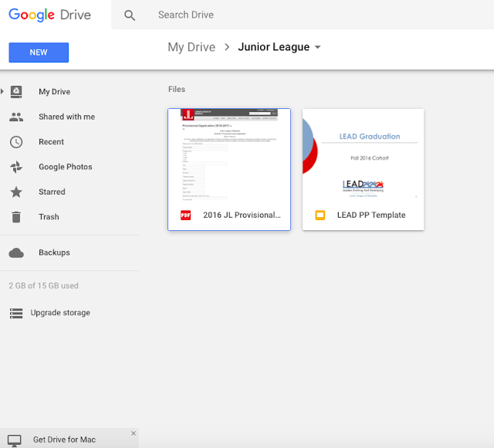Click the red PDF file type icon
Screen dimensions: 494x448
pos(185,216)
